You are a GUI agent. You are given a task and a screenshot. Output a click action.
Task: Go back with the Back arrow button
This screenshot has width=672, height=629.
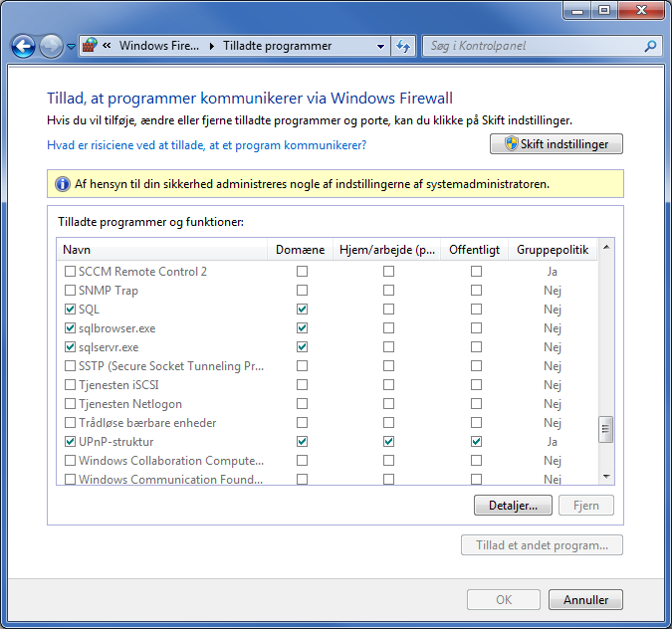(23, 46)
